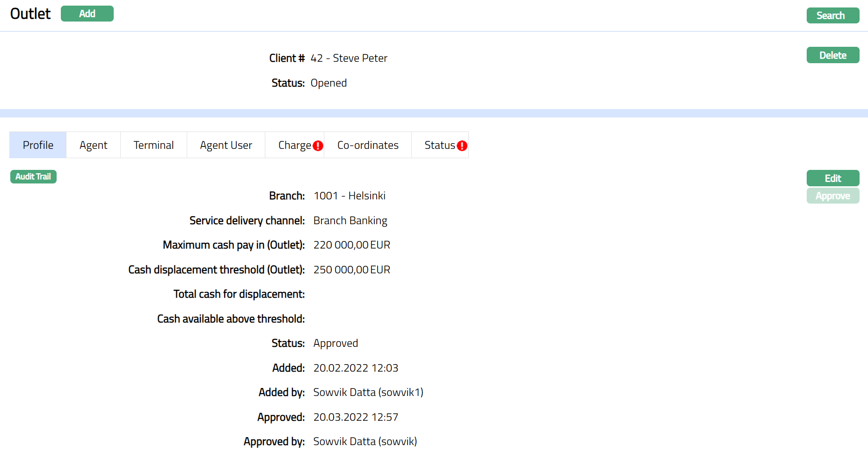Screen dimensions: 868x461
Task: Click the red alert icon on Charge tab
Action: click(x=318, y=146)
